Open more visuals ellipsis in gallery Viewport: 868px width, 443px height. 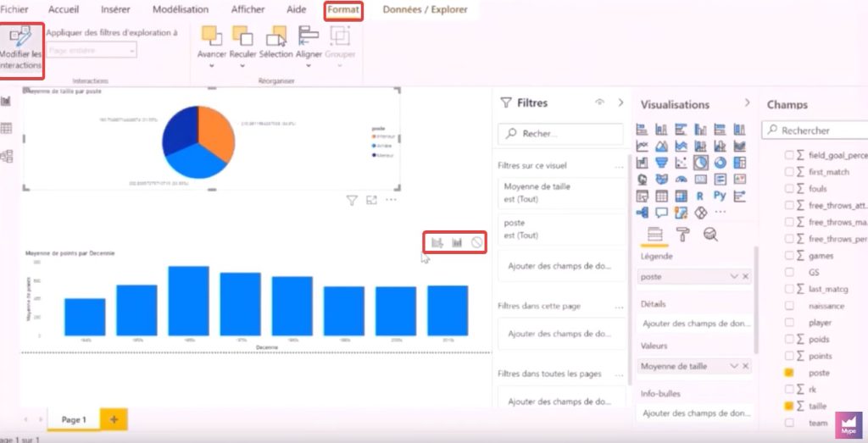tap(720, 213)
